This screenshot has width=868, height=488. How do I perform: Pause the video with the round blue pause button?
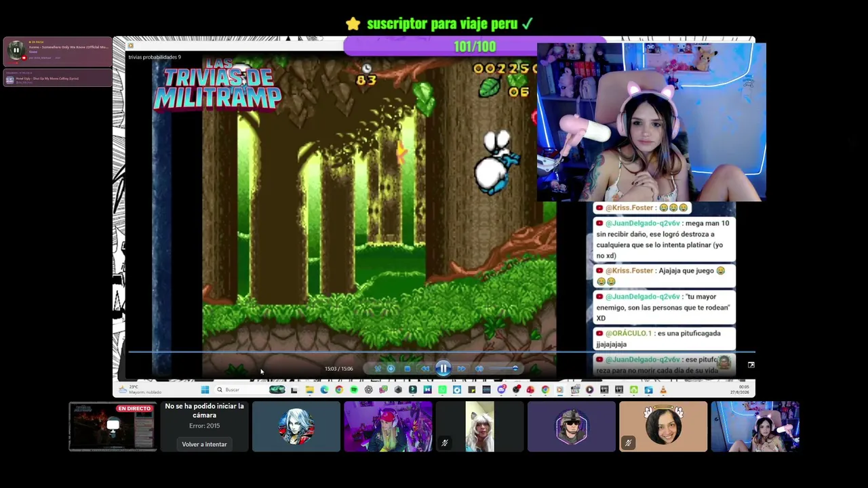click(x=443, y=368)
